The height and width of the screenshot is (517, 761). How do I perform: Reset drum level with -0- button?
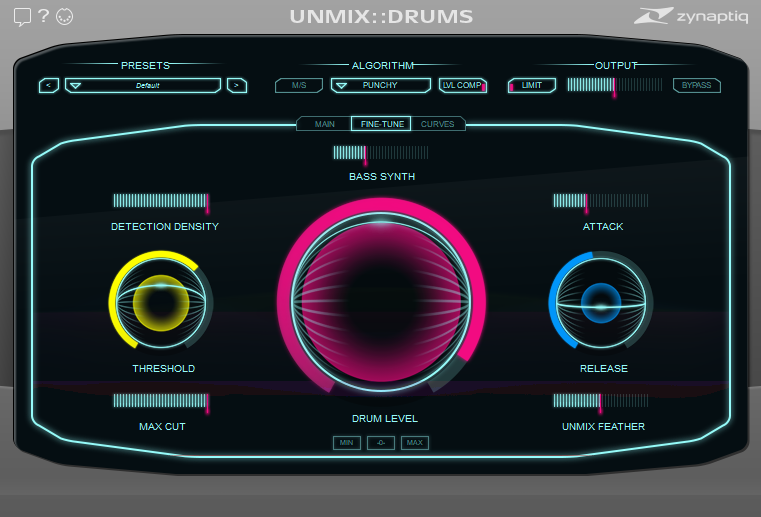pyautogui.click(x=380, y=443)
